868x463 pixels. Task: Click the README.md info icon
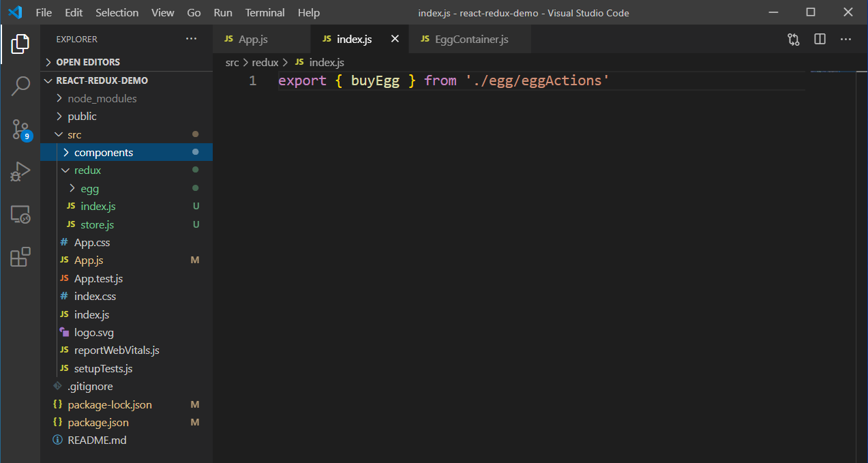click(x=57, y=440)
